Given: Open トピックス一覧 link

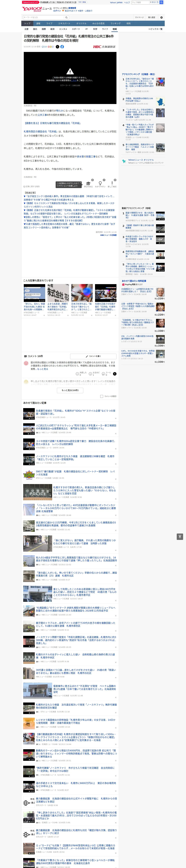Looking at the screenshot, I should click(x=155, y=29).
